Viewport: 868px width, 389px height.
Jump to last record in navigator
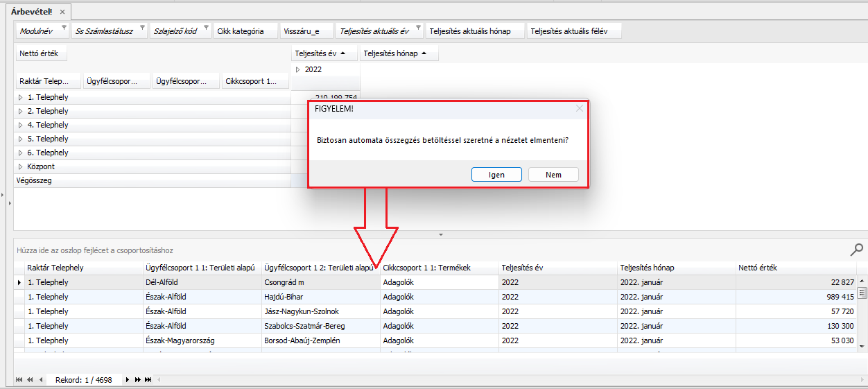148,380
